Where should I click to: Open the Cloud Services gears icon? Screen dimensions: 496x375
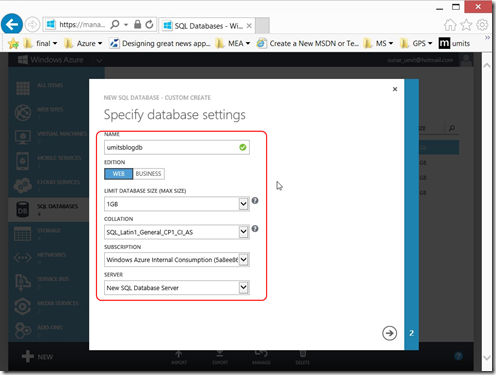pyautogui.click(x=23, y=185)
